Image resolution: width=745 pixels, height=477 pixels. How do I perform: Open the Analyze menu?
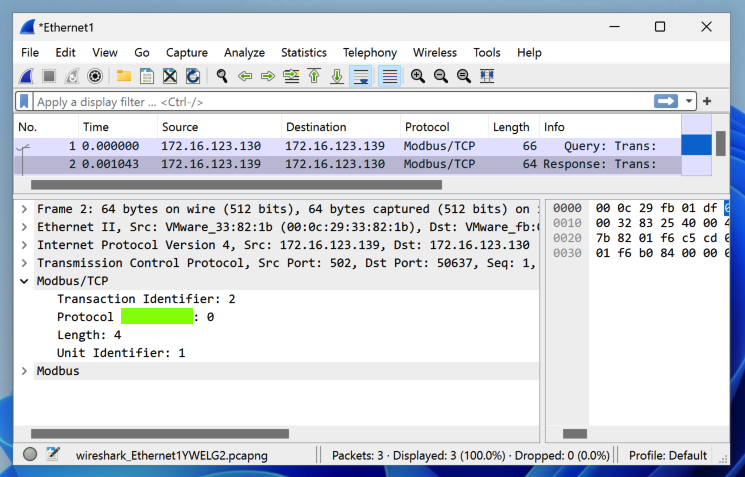[x=244, y=53]
